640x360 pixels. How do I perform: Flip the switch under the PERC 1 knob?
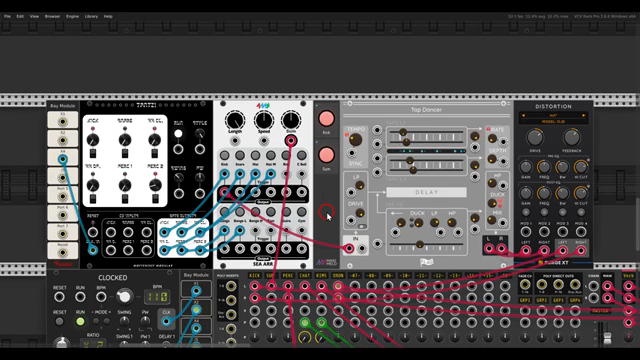[x=124, y=199]
